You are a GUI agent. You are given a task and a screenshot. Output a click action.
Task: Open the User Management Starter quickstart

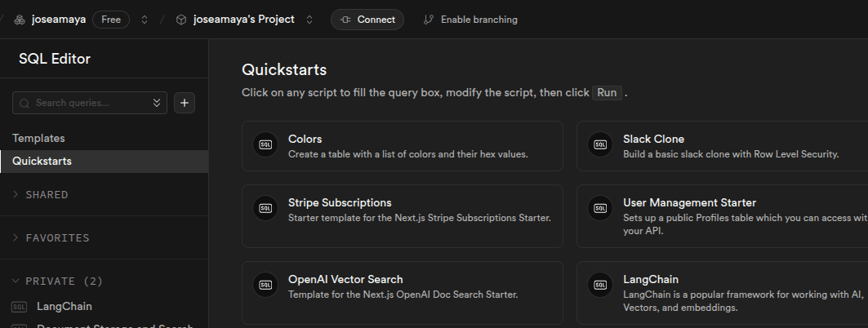coord(723,216)
